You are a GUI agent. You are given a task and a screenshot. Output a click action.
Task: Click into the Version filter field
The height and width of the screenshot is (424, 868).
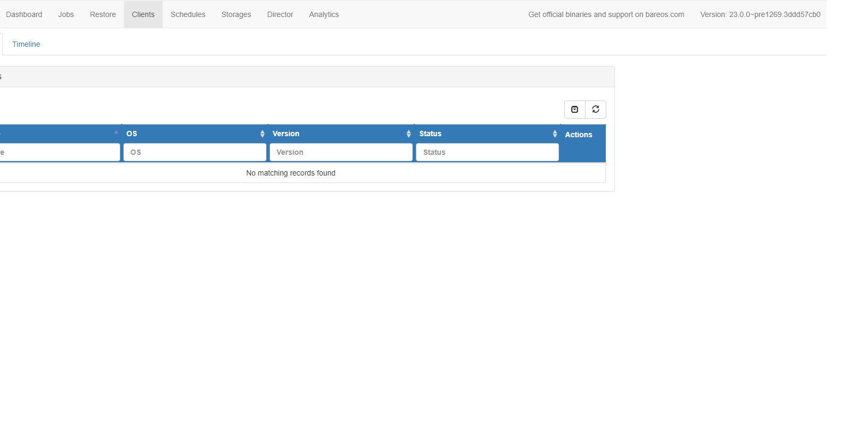point(341,152)
